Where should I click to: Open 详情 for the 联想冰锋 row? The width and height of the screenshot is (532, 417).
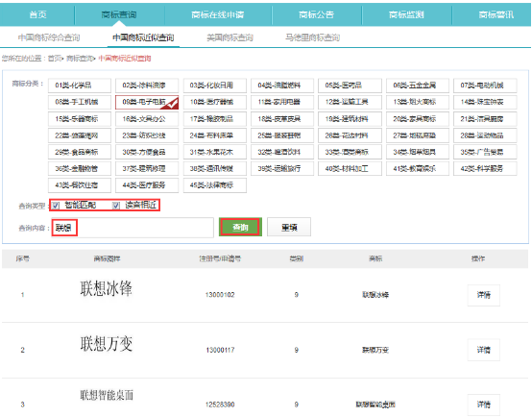[483, 295]
